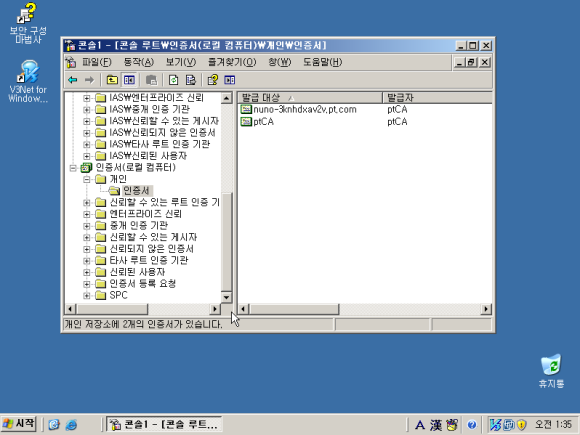
Task: Select 신뢰할 수 있는 게시자 tree item
Action: pos(153,237)
